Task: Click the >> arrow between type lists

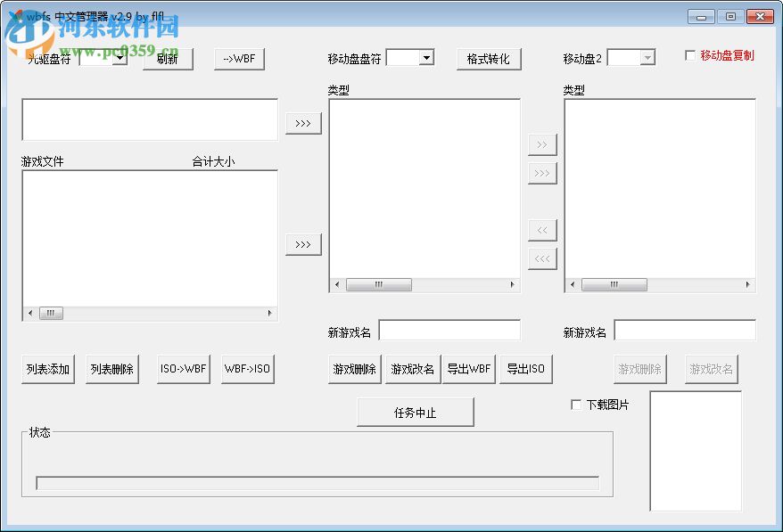Action: (542, 144)
